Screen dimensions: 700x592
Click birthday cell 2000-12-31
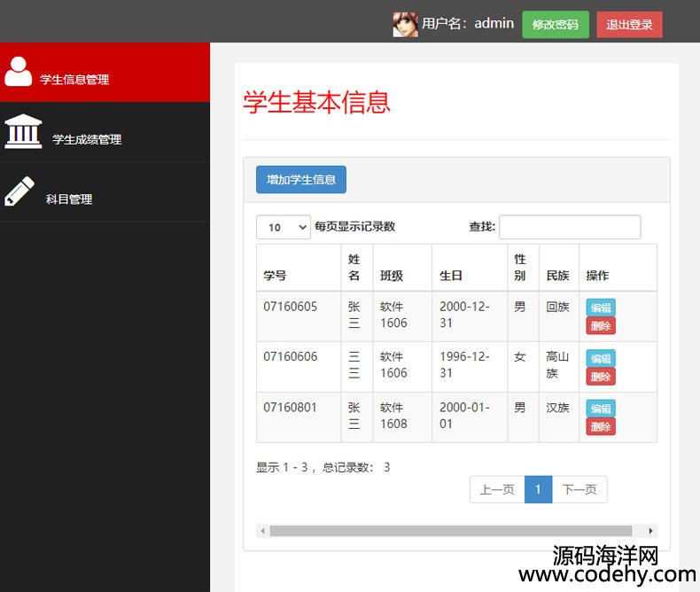point(470,316)
